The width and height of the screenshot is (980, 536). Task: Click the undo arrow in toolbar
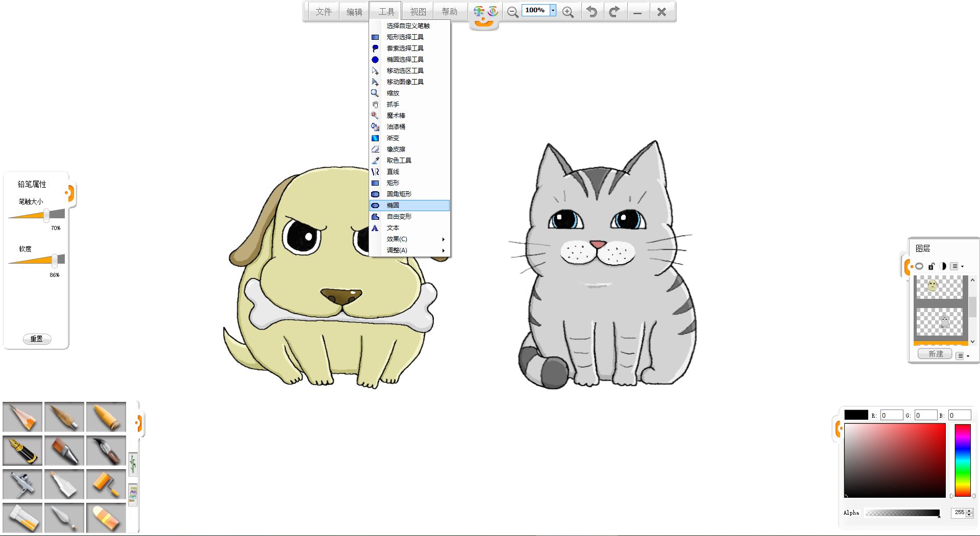pos(592,12)
